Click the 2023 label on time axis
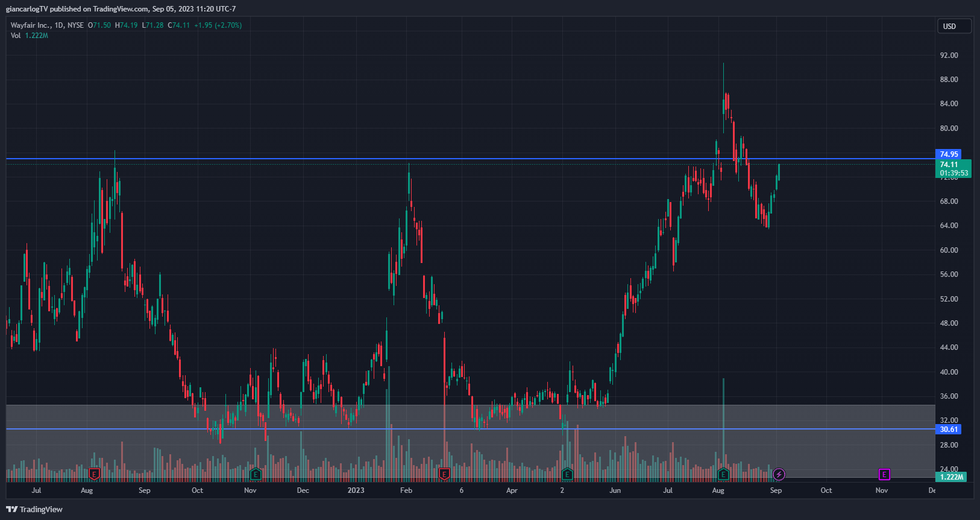980x520 pixels. [x=356, y=490]
